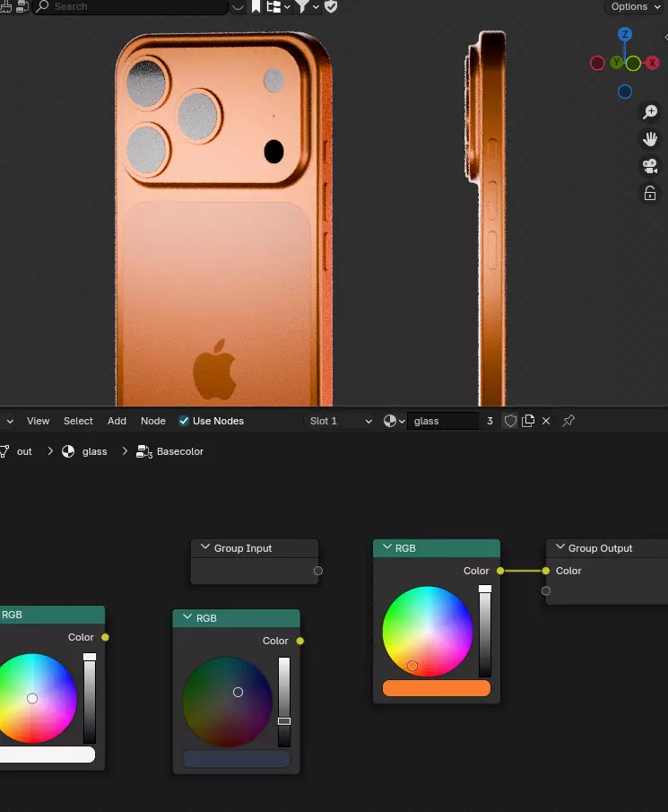Toggle camera view with the camera icon
Image resolution: width=668 pixels, height=812 pixels.
pyautogui.click(x=650, y=166)
